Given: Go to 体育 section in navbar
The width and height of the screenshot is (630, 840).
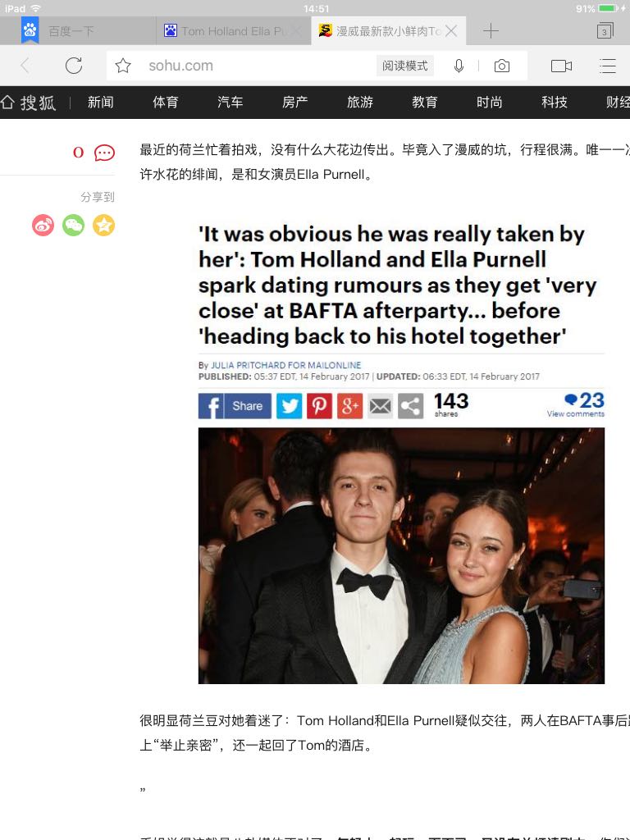Looking at the screenshot, I should (x=165, y=102).
